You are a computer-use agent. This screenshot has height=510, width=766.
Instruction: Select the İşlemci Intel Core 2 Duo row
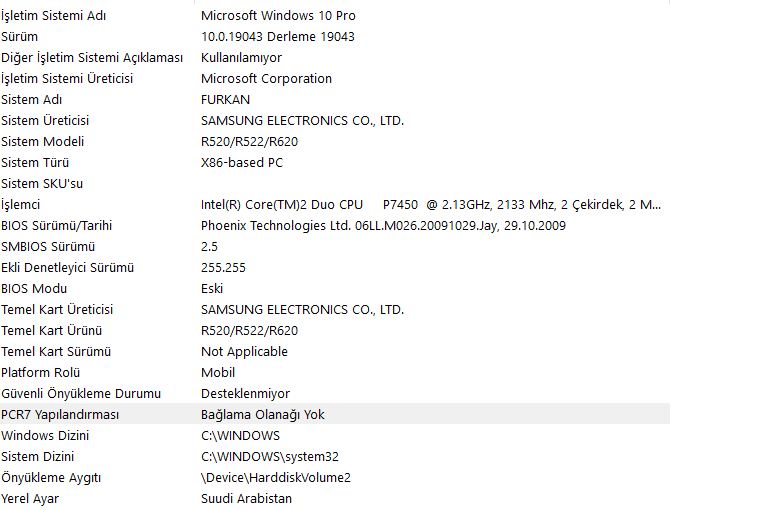coord(335,205)
